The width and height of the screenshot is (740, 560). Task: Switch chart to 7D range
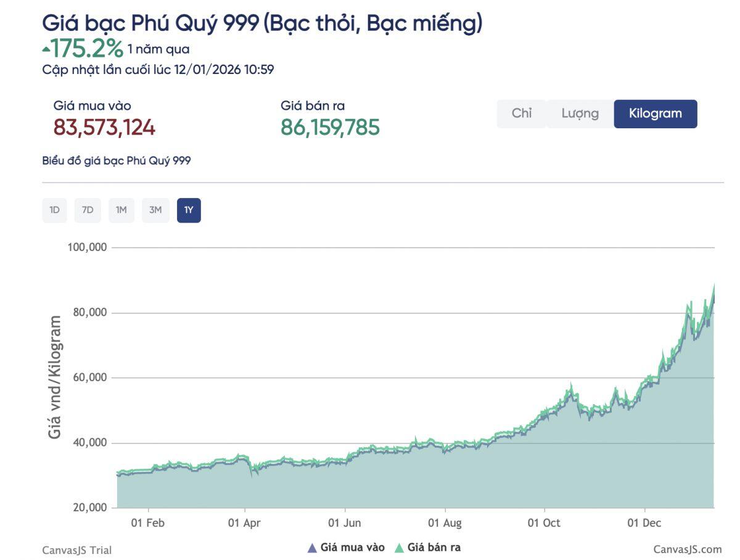[88, 210]
